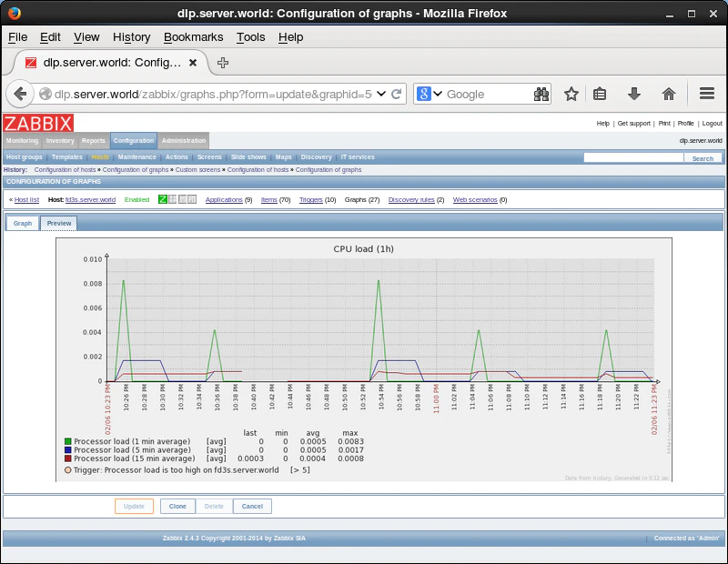Click the site identity globe icon
This screenshot has width=728, height=564.
point(45,95)
